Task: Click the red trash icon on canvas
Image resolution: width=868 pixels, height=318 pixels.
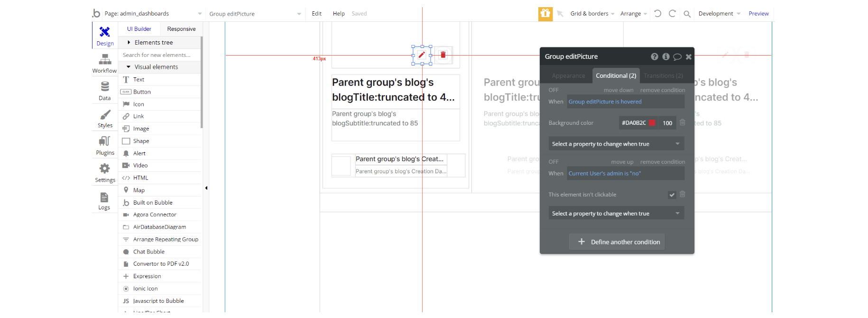Action: pos(443,55)
